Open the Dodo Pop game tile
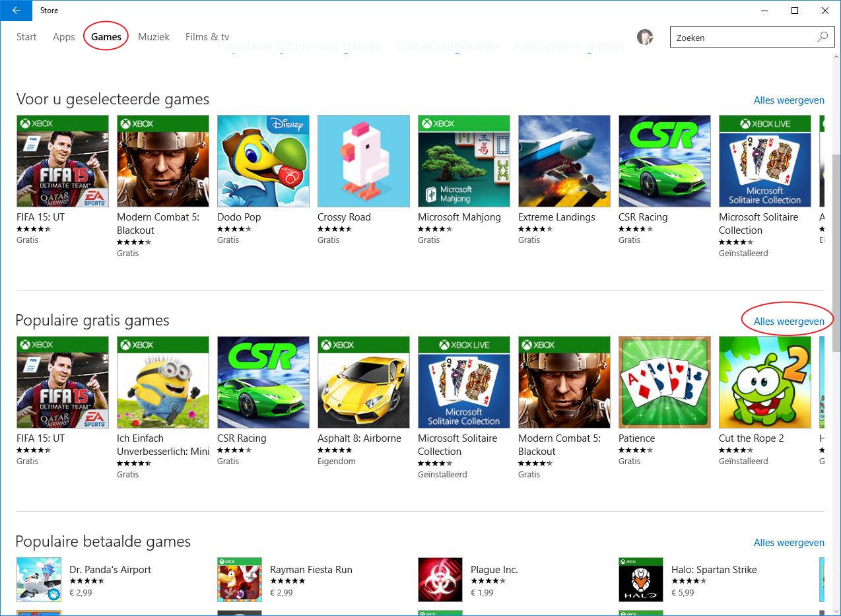841x616 pixels. pyautogui.click(x=263, y=161)
